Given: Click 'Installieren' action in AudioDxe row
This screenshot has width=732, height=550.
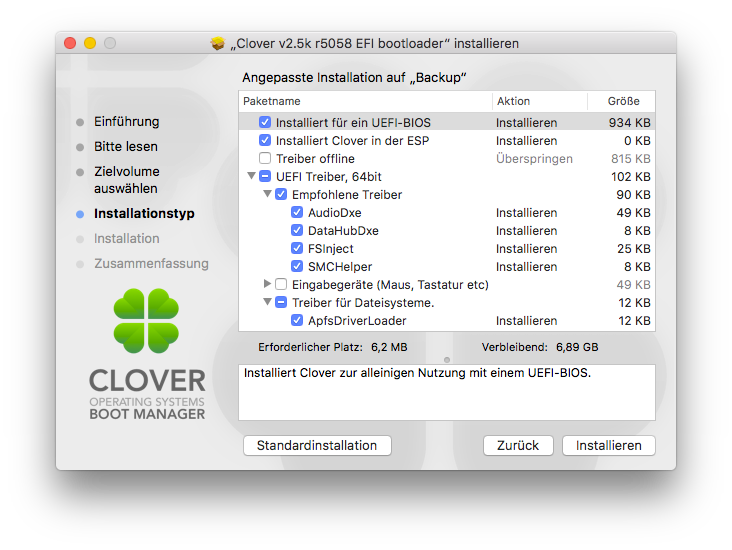Looking at the screenshot, I should [x=527, y=213].
